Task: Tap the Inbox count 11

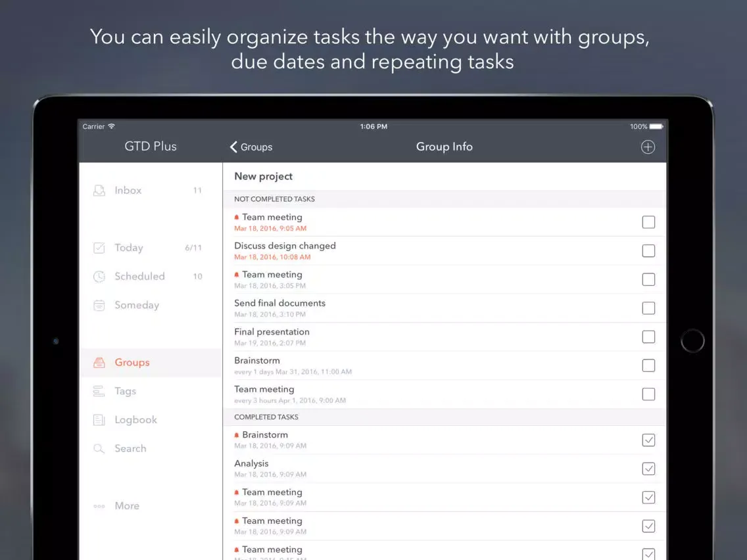Action: click(x=197, y=191)
